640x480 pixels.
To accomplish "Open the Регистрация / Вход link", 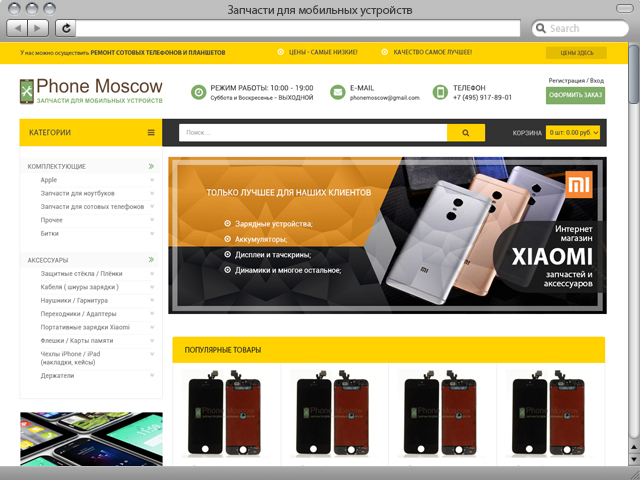I will [x=576, y=80].
